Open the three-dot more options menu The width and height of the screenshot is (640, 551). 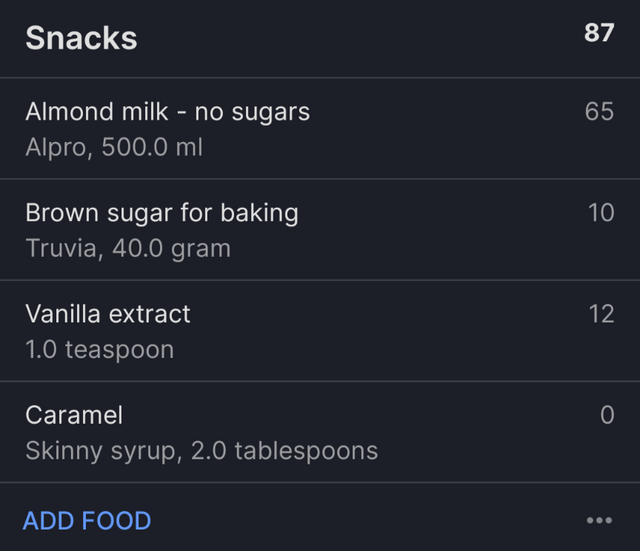click(x=599, y=520)
